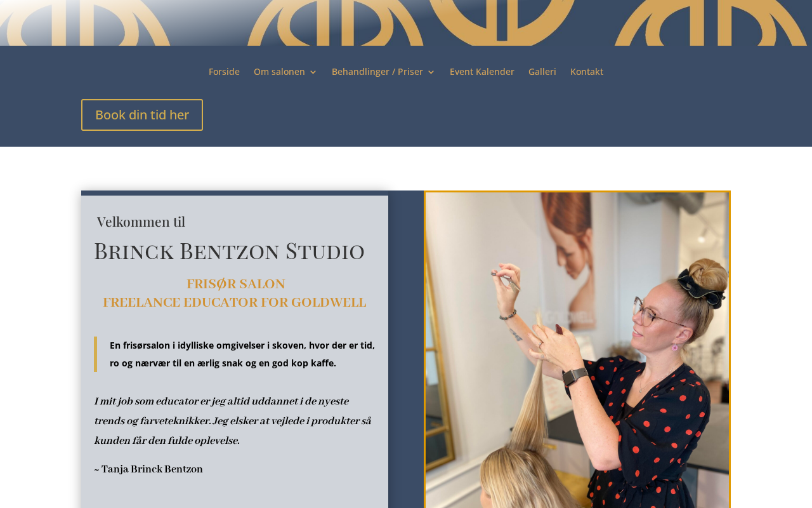Open the Om salonen menu item
This screenshot has width=812, height=508.
point(279,72)
